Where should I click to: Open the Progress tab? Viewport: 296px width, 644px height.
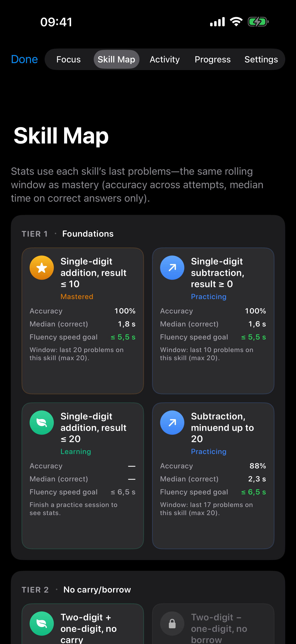point(212,59)
